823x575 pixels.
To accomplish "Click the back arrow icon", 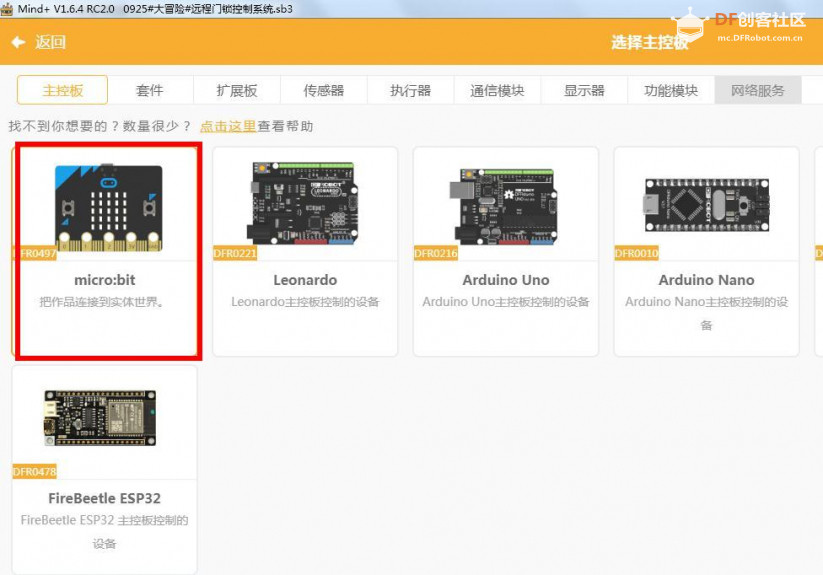I will pos(18,42).
